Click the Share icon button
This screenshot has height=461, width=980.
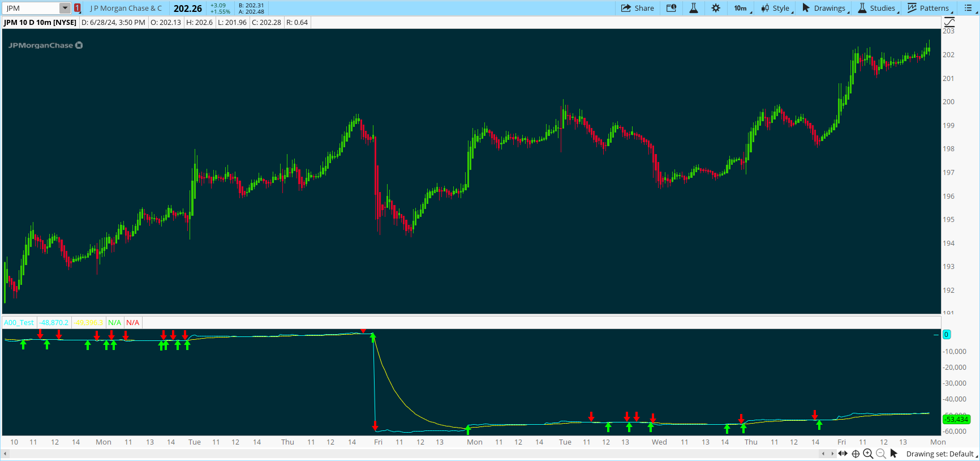tap(638, 8)
